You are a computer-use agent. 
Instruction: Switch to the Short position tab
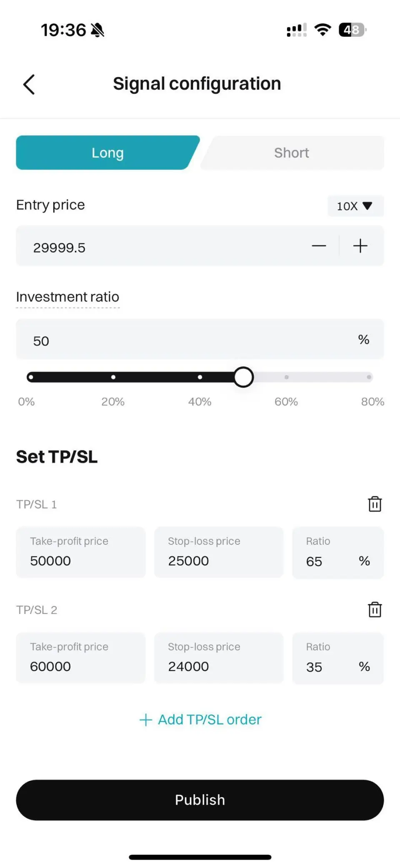(292, 153)
